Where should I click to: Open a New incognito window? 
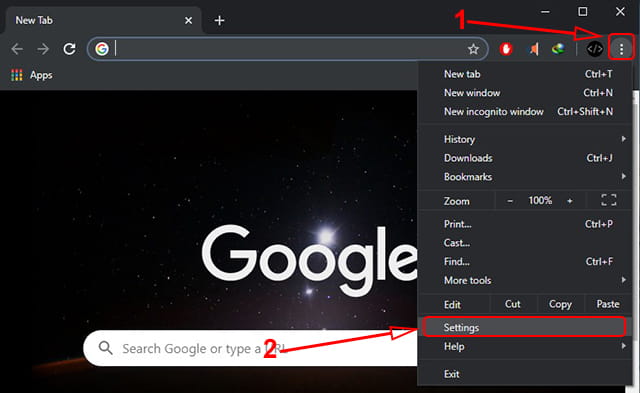point(525,111)
